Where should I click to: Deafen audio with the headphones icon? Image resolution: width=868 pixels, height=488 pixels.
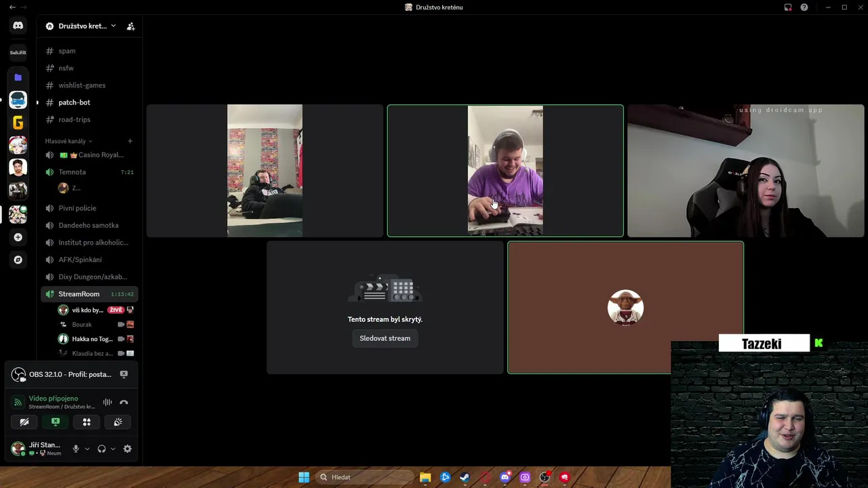coord(102,449)
